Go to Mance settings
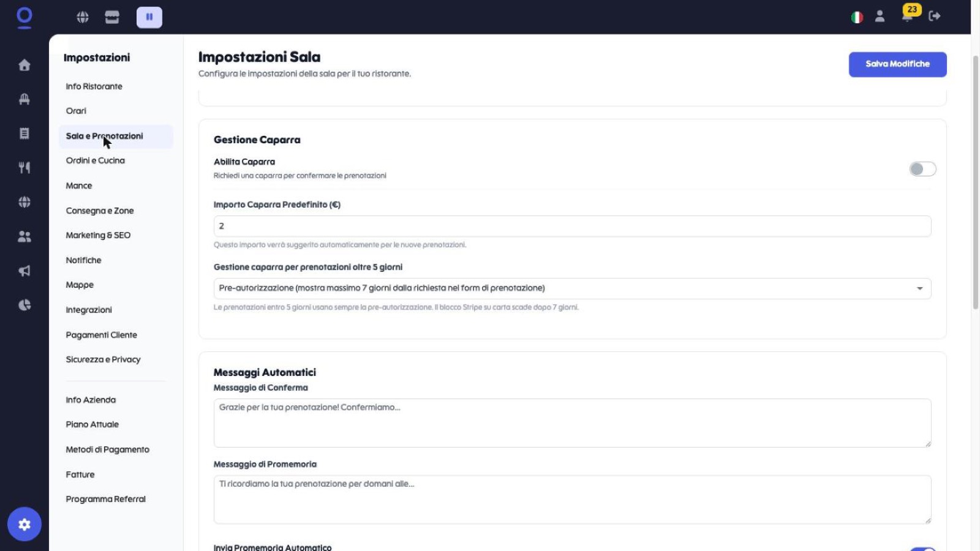 (79, 186)
